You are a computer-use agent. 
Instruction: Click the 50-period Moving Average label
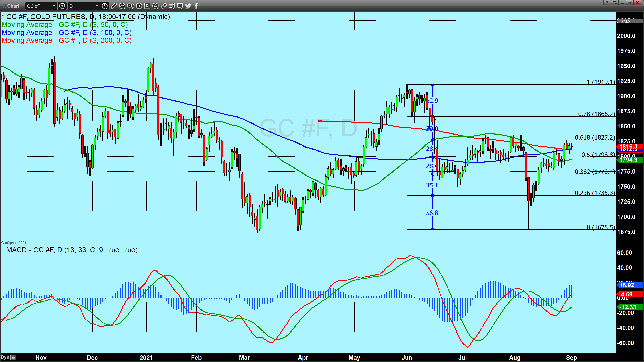click(x=65, y=24)
